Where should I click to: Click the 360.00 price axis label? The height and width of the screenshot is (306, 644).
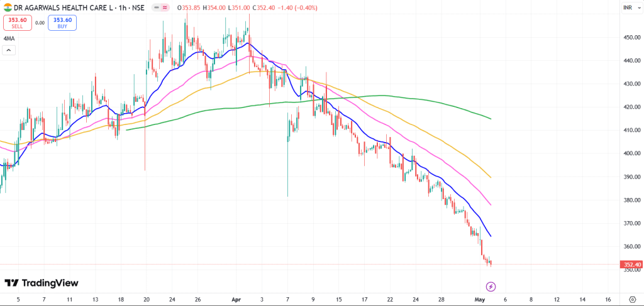pos(631,246)
